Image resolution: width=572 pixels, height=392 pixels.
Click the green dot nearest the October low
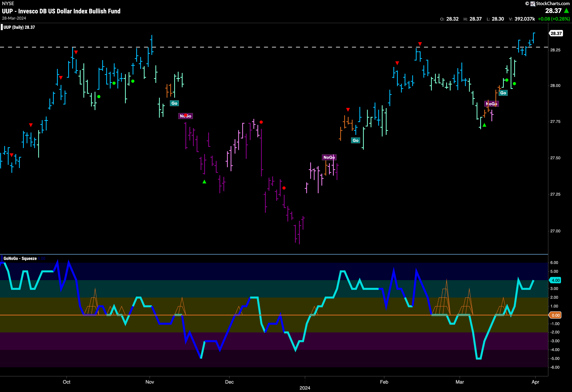coord(99,97)
